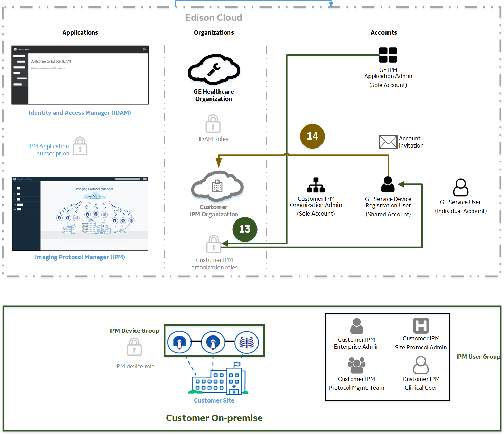Image resolution: width=504 pixels, height=435 pixels.
Task: Toggle the Customer IPM organization roles lock
Action: [x=214, y=244]
